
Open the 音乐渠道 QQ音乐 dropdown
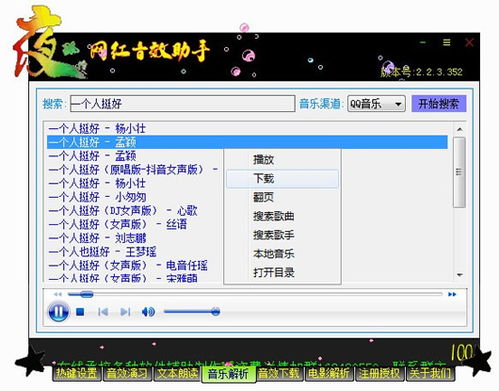tap(376, 104)
